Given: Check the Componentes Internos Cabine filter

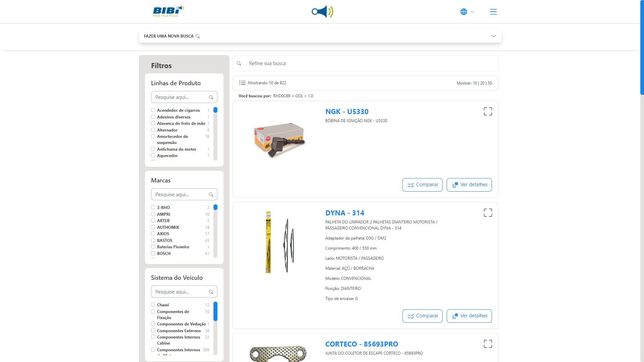Looking at the screenshot, I should [153, 337].
